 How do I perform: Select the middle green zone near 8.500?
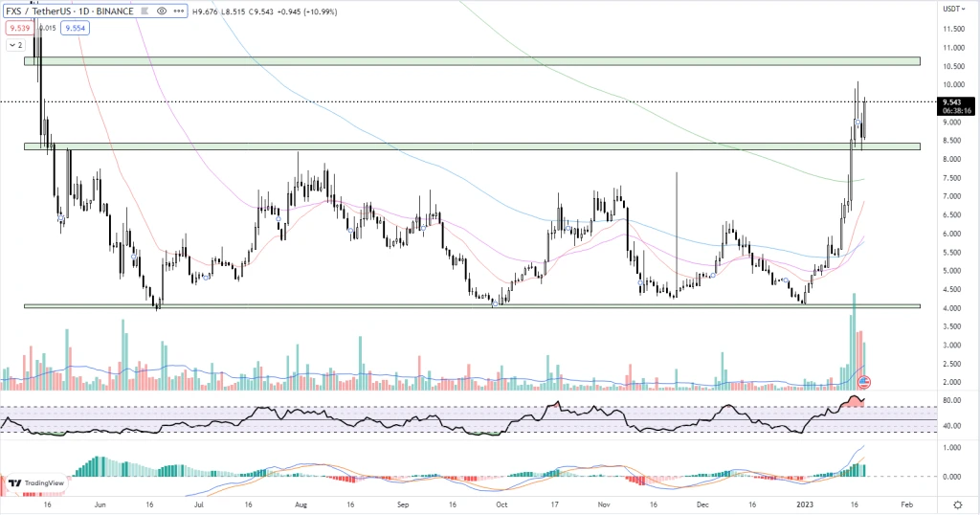point(472,146)
